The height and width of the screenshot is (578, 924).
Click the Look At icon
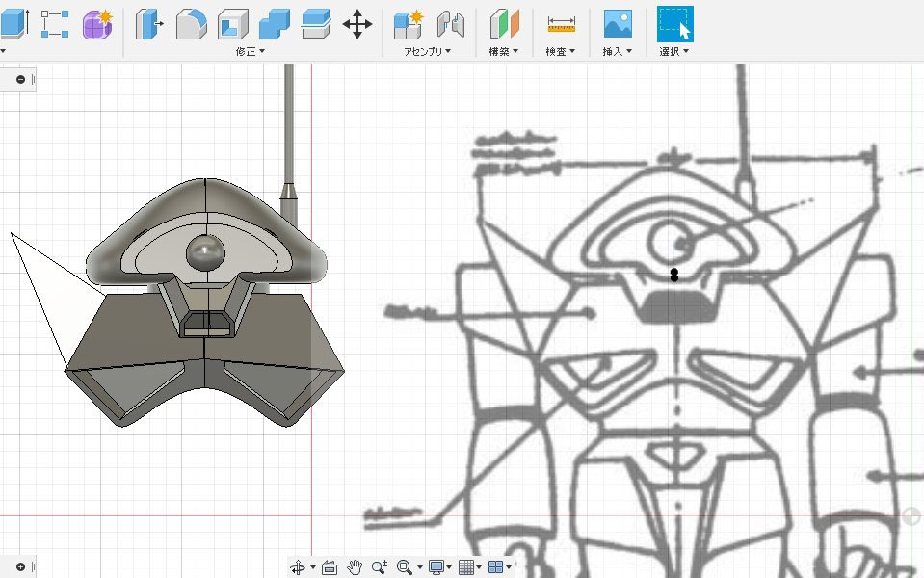coord(329,566)
